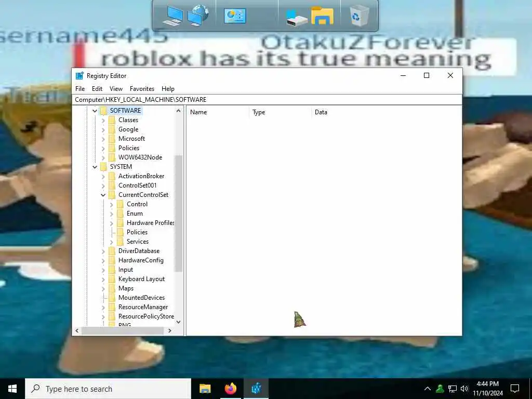This screenshot has width=532, height=399.
Task: Select the Policies key under SOFTWARE
Action: click(129, 148)
